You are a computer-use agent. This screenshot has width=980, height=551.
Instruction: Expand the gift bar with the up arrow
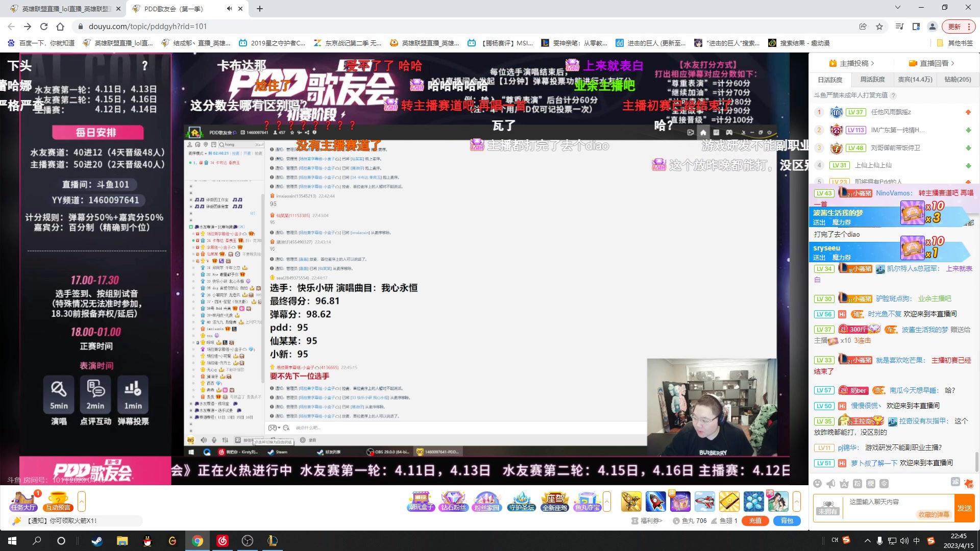point(606,502)
